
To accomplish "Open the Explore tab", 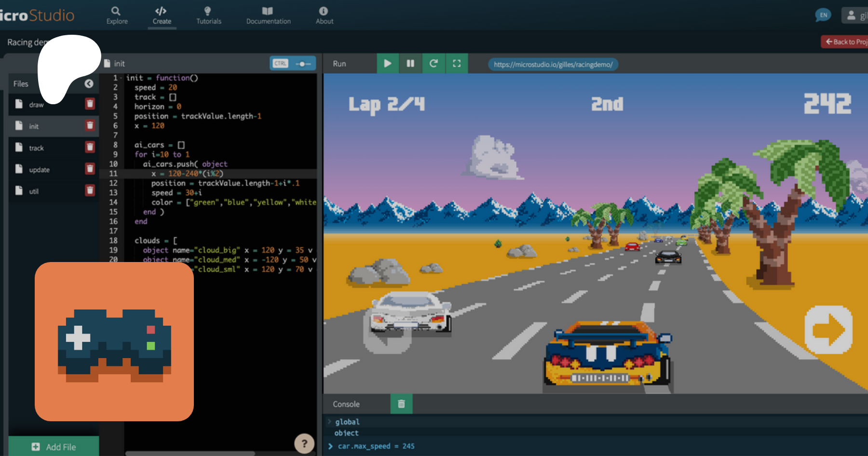I will (x=117, y=15).
